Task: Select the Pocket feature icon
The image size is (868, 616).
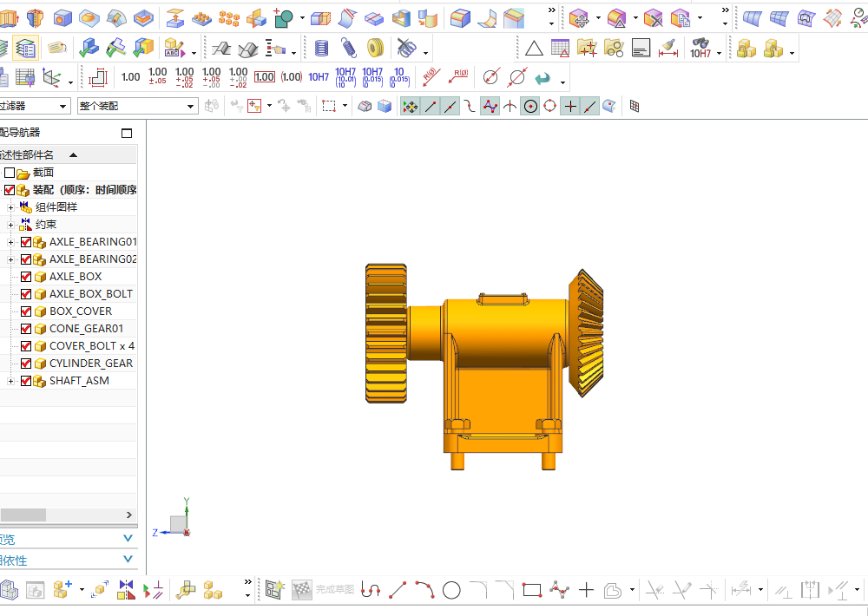Action: tap(143, 18)
